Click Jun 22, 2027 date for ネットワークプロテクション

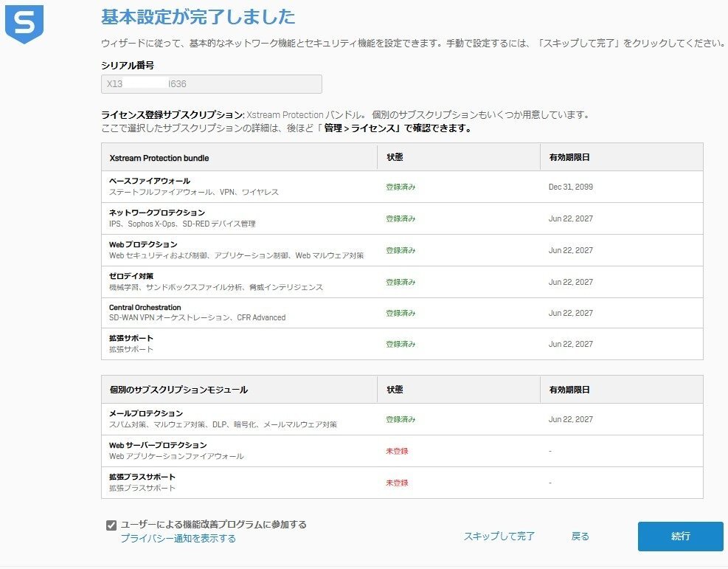pos(571,218)
